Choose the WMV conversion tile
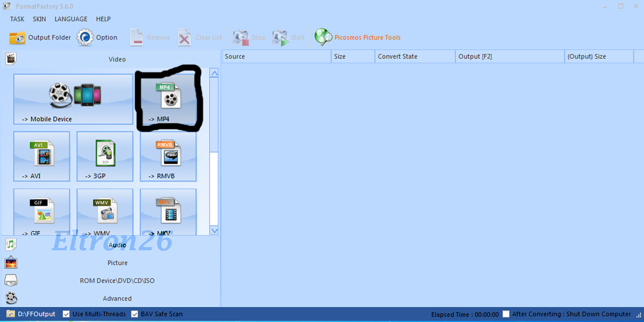The image size is (644, 322). [105, 212]
